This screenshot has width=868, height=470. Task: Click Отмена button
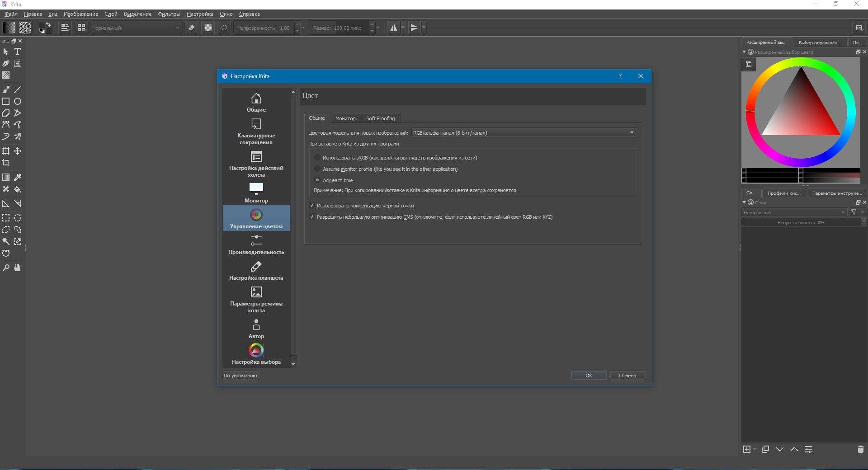coord(627,376)
